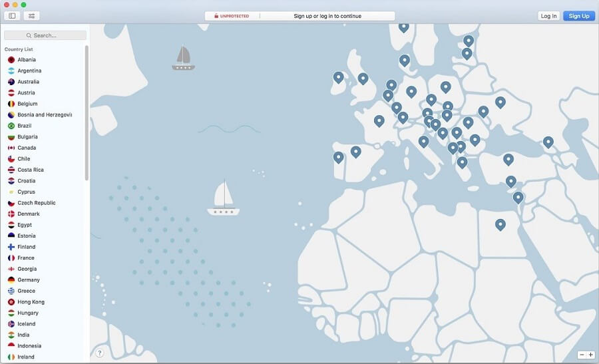The image size is (599, 364).
Task: Click the country search field
Action: (x=45, y=35)
